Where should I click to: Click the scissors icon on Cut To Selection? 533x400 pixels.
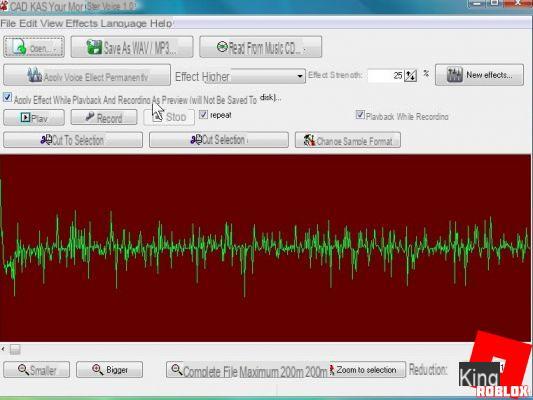[46, 139]
